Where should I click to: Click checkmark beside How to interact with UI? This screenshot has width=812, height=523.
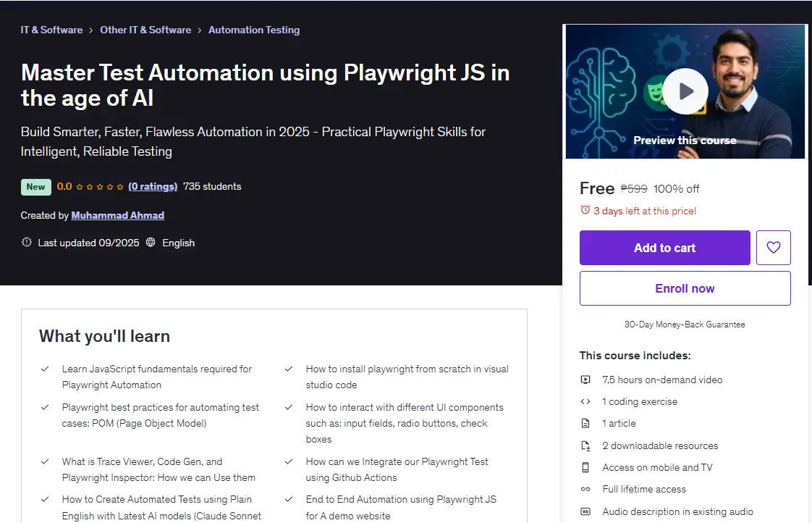click(x=289, y=407)
